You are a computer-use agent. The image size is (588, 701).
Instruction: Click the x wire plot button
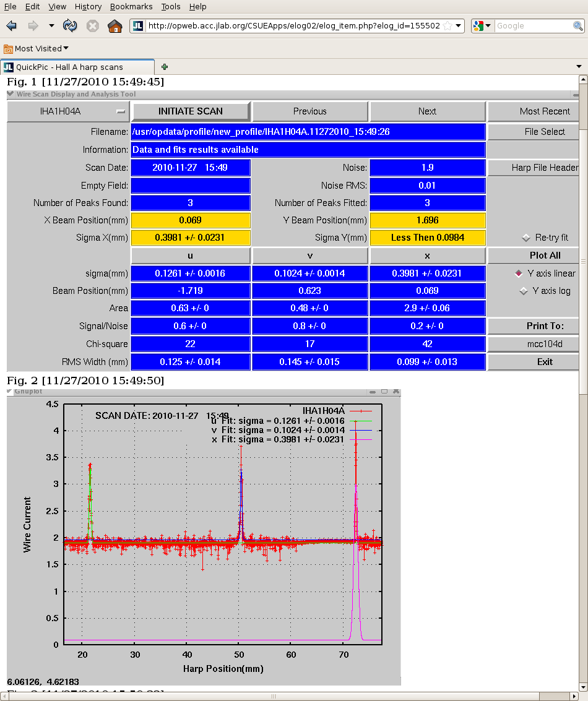pyautogui.click(x=428, y=256)
